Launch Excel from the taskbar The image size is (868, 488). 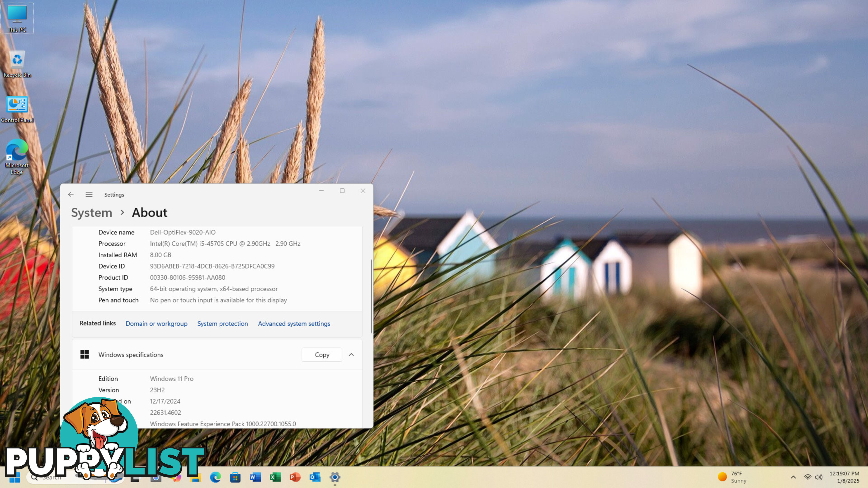[275, 477]
